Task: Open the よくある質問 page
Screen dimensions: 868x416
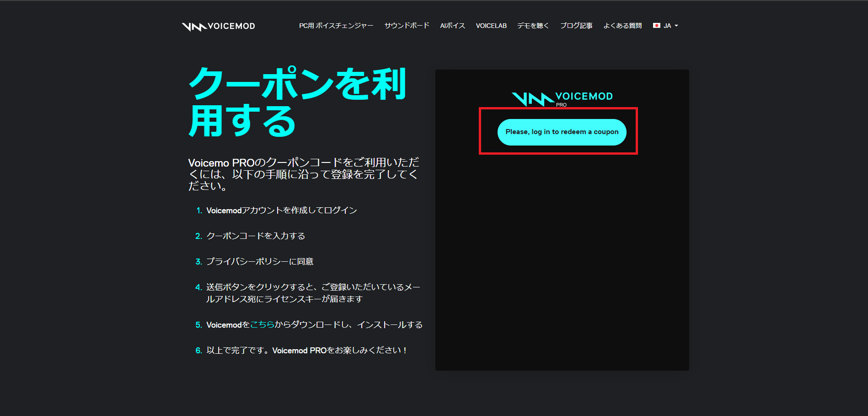Action: point(622,26)
